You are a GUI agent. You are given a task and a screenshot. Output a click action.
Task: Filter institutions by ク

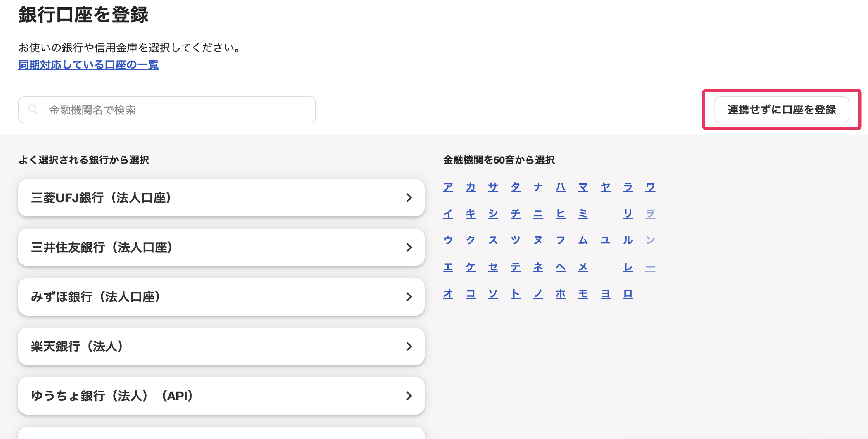coord(471,240)
